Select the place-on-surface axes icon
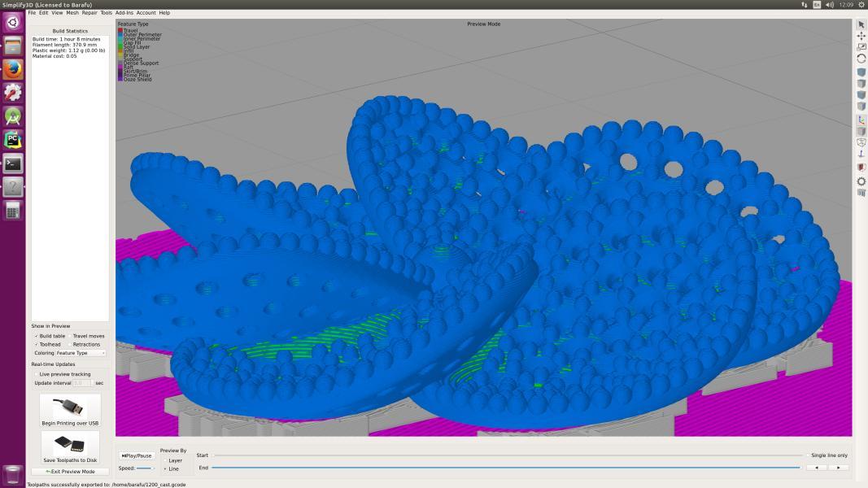 coord(860,119)
